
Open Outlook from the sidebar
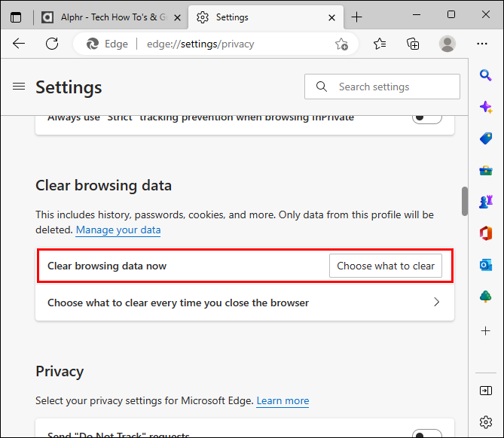pyautogui.click(x=486, y=266)
